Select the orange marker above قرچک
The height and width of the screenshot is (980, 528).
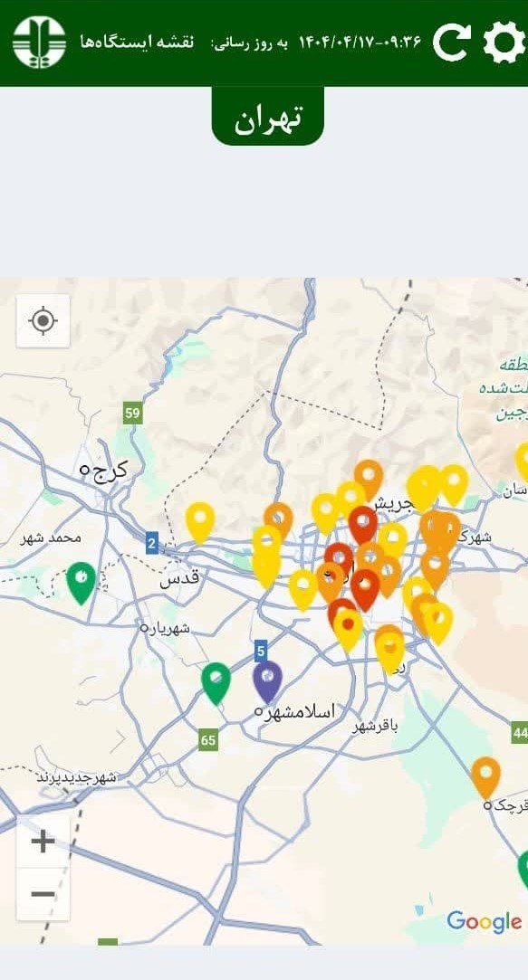pyautogui.click(x=485, y=777)
